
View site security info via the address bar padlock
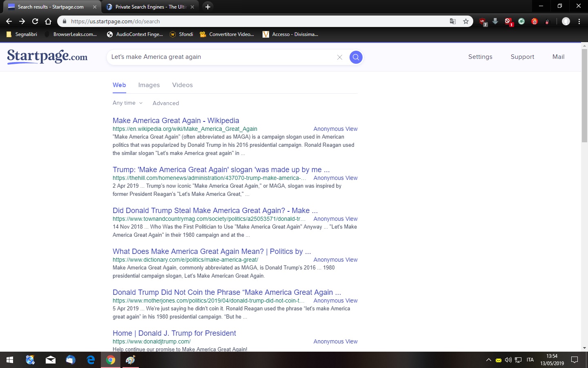64,21
